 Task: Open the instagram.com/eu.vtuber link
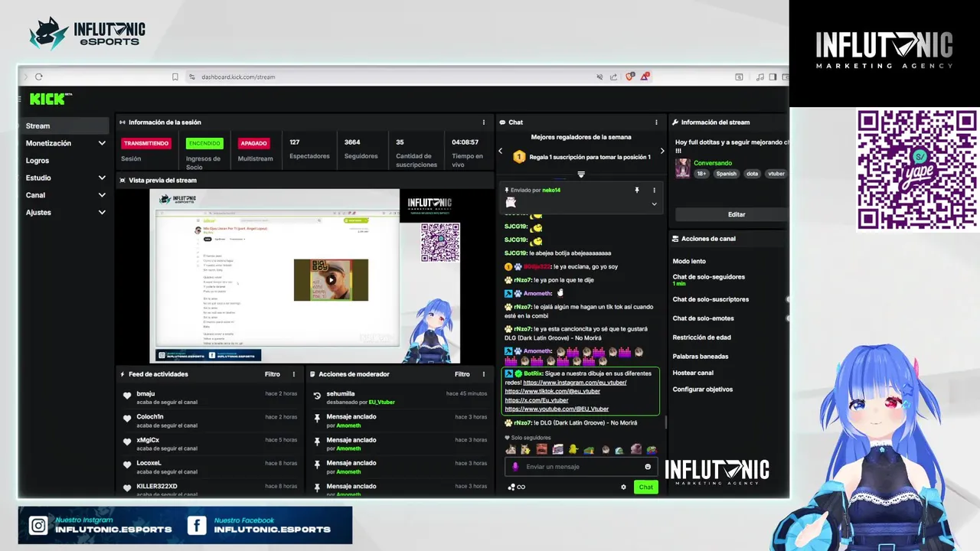click(575, 383)
